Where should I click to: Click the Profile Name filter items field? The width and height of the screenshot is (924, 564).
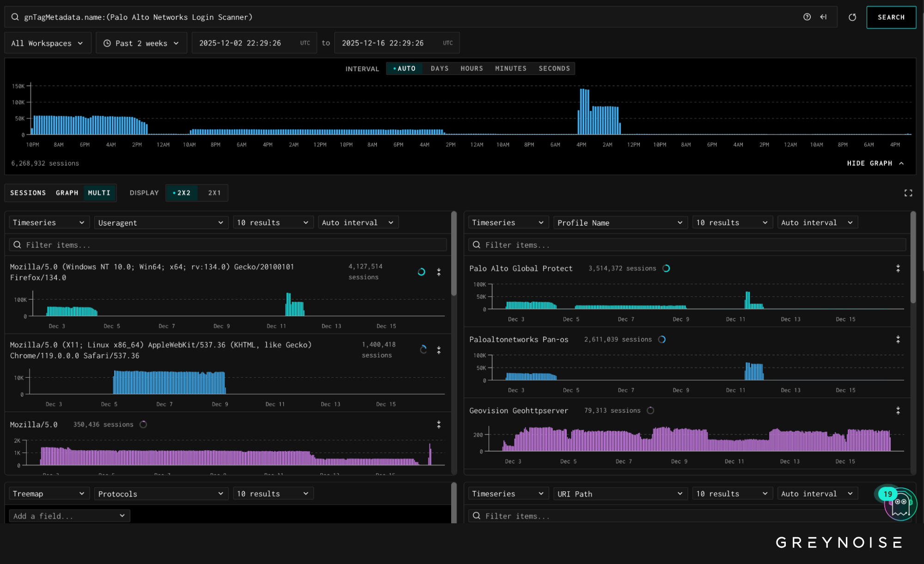pyautogui.click(x=687, y=245)
